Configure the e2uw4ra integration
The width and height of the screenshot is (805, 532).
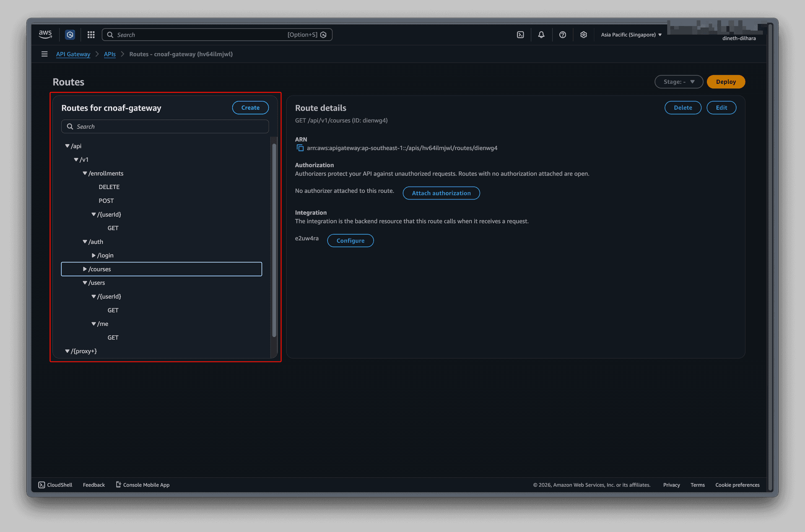click(350, 241)
